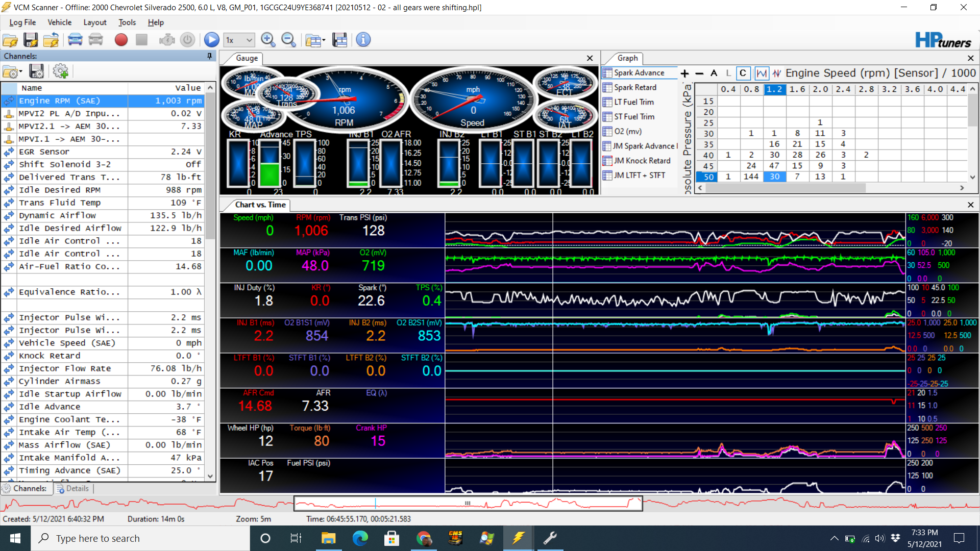Click the blue Connect to Vehicle icon

[75, 40]
